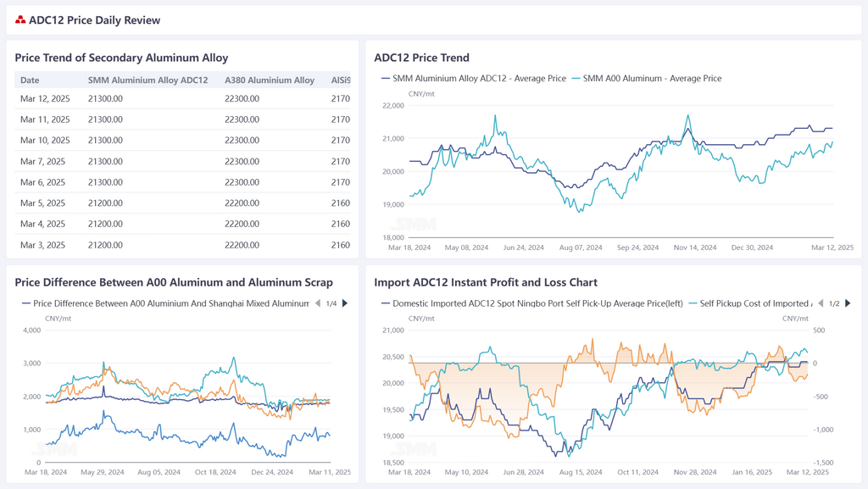The height and width of the screenshot is (489, 868).
Task: Click the ADC12 Price Trend chart title
Action: click(x=421, y=58)
